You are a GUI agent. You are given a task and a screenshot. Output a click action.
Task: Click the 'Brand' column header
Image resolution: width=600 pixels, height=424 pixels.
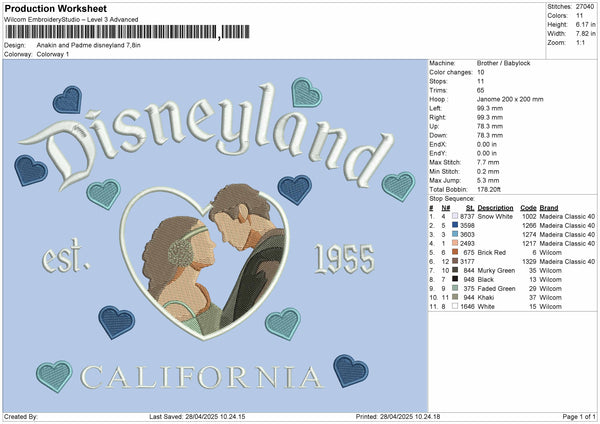pos(549,208)
